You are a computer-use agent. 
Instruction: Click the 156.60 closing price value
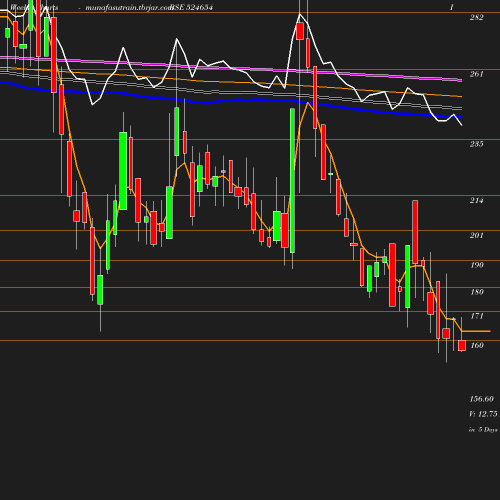481,399
